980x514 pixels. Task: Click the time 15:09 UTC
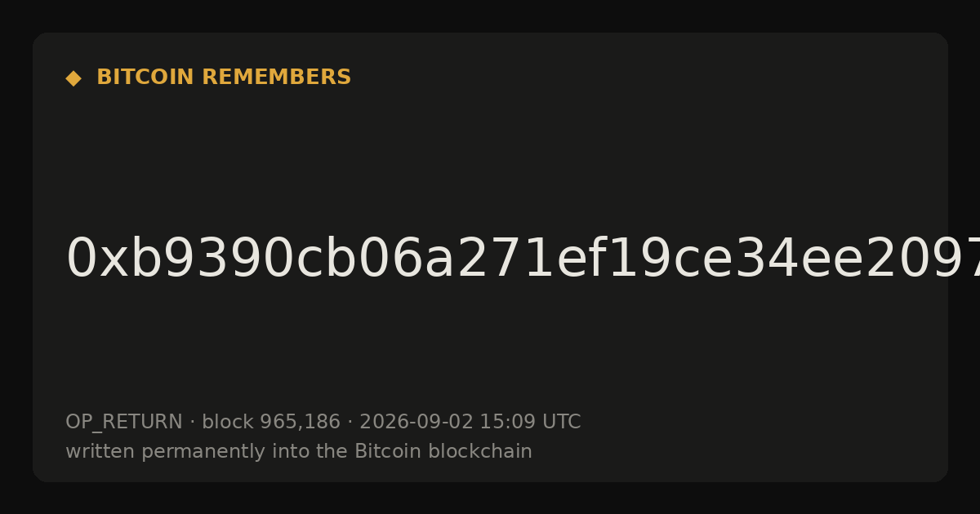[x=530, y=423]
